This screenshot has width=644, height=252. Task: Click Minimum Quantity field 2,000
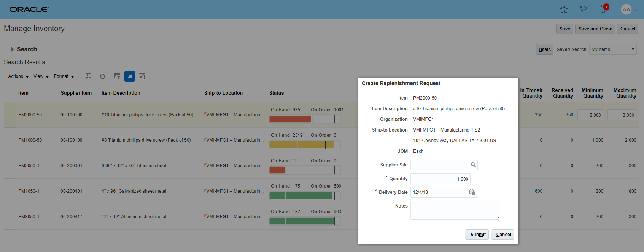pos(591,115)
